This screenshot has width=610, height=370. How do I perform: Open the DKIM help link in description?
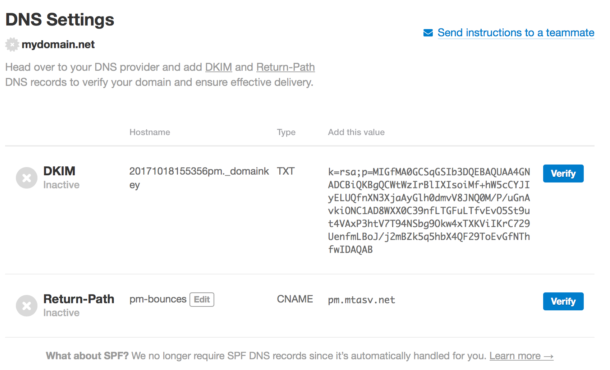coord(218,67)
